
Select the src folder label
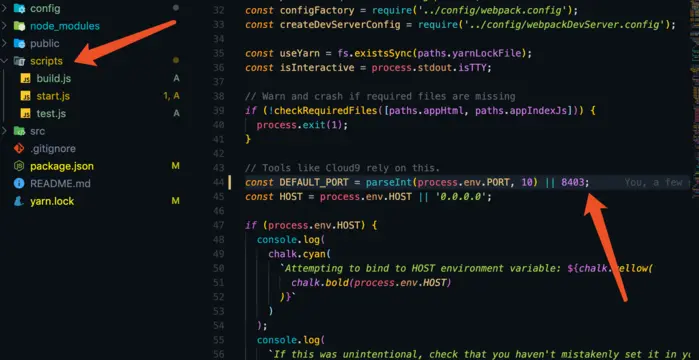(37, 131)
